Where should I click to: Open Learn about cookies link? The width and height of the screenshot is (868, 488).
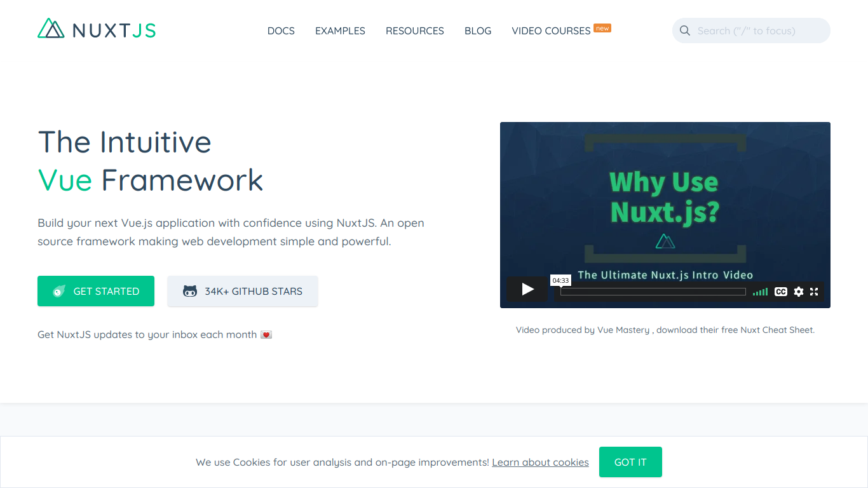click(540, 462)
